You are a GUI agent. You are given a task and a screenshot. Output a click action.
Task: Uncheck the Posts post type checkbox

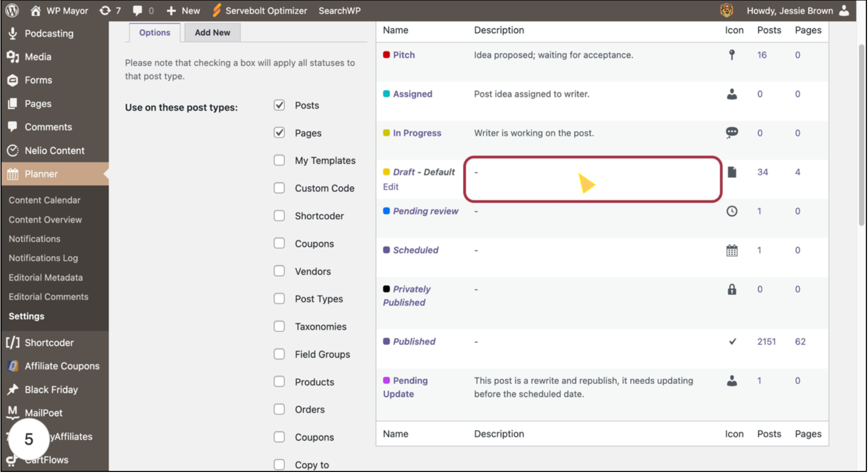279,105
